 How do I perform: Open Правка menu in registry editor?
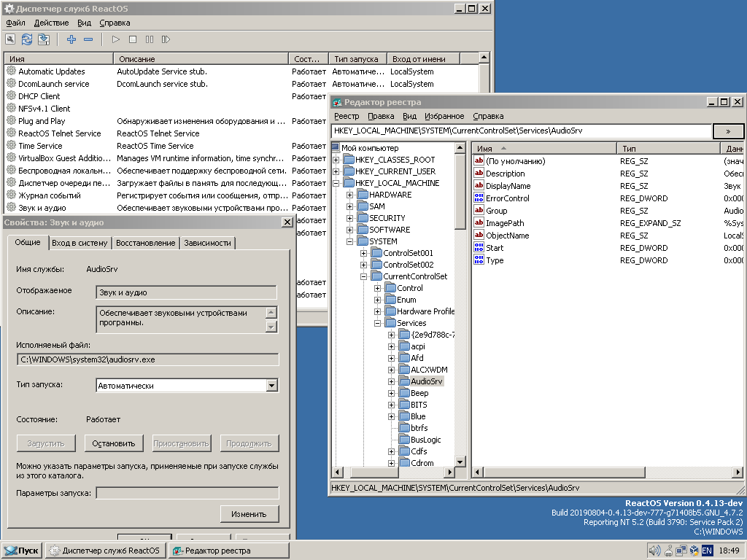point(381,116)
